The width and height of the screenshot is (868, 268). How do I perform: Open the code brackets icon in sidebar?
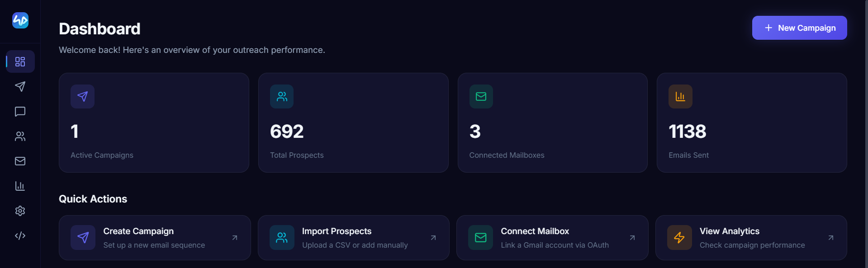click(x=20, y=235)
